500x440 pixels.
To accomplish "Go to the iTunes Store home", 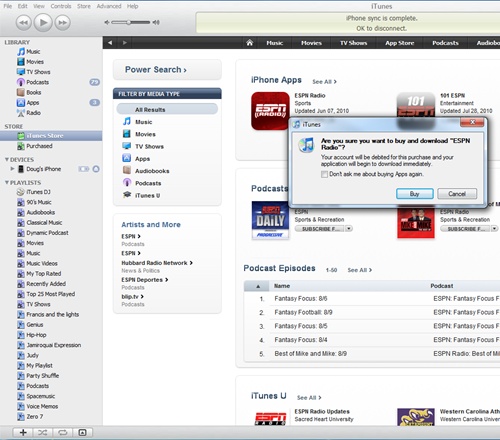I will click(249, 43).
